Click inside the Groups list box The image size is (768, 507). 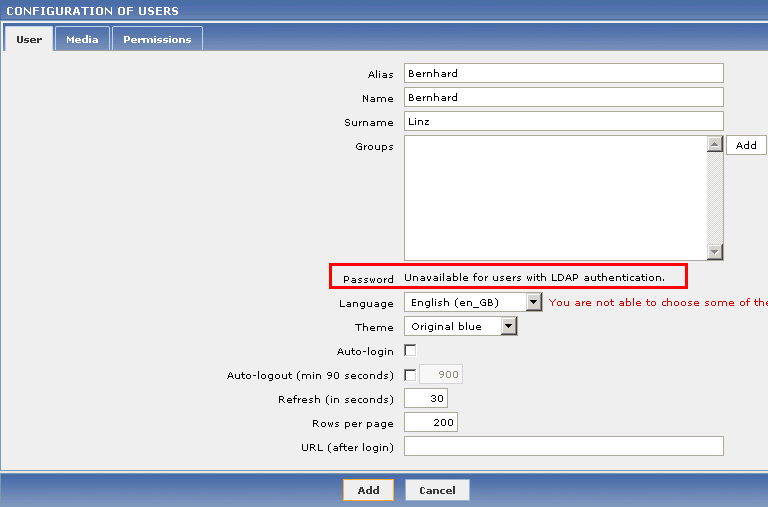pyautogui.click(x=554, y=198)
